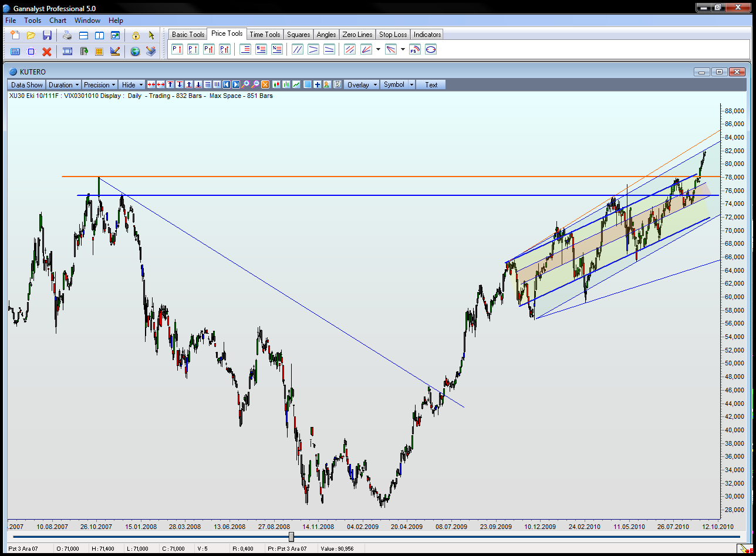Toggle the padlock lock icon
This screenshot has height=556, width=756.
pos(135,36)
